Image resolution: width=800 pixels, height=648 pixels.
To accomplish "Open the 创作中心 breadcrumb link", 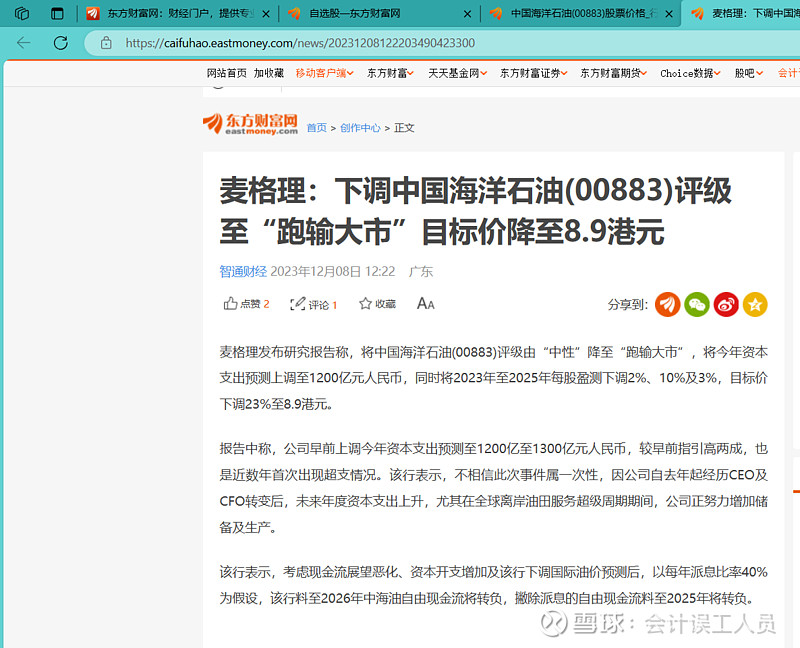I will pos(360,128).
